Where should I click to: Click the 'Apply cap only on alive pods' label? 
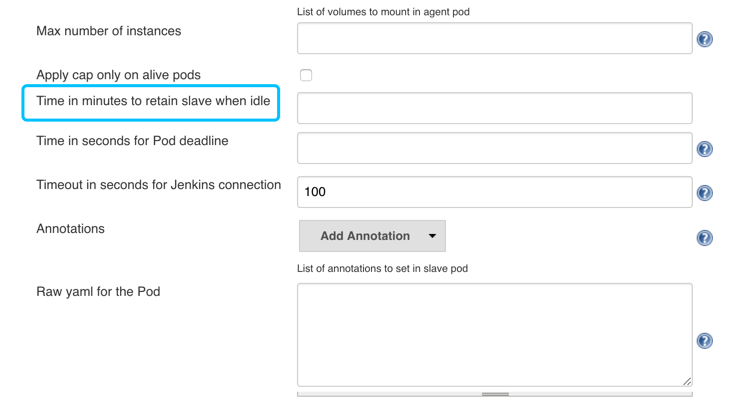[x=118, y=75]
